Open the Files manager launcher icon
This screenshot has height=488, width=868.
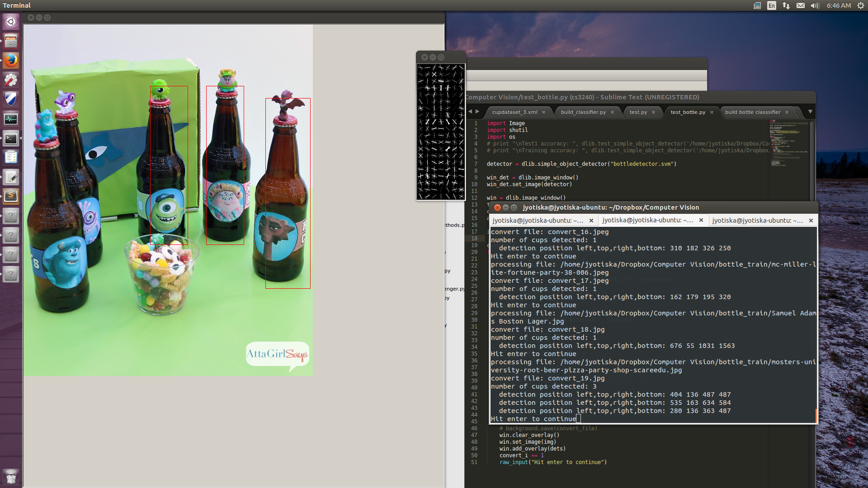point(11,41)
